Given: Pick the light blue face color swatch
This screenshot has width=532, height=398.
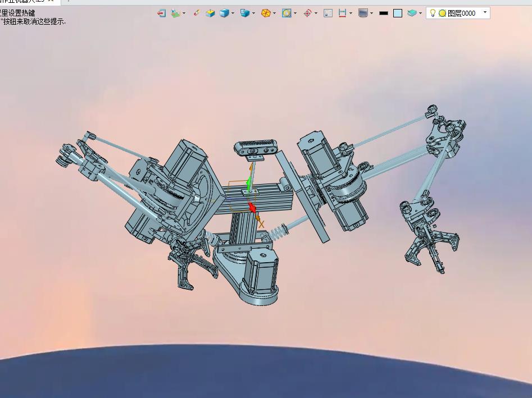Looking at the screenshot, I should (398, 13).
